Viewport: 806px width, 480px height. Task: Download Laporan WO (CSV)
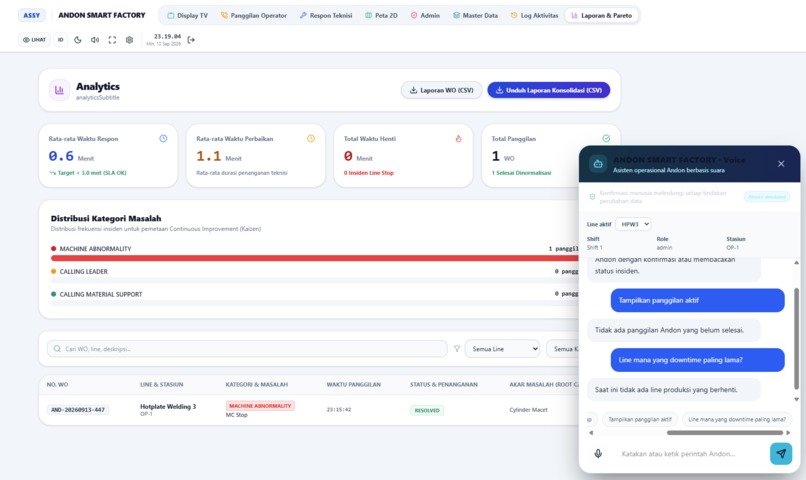442,90
